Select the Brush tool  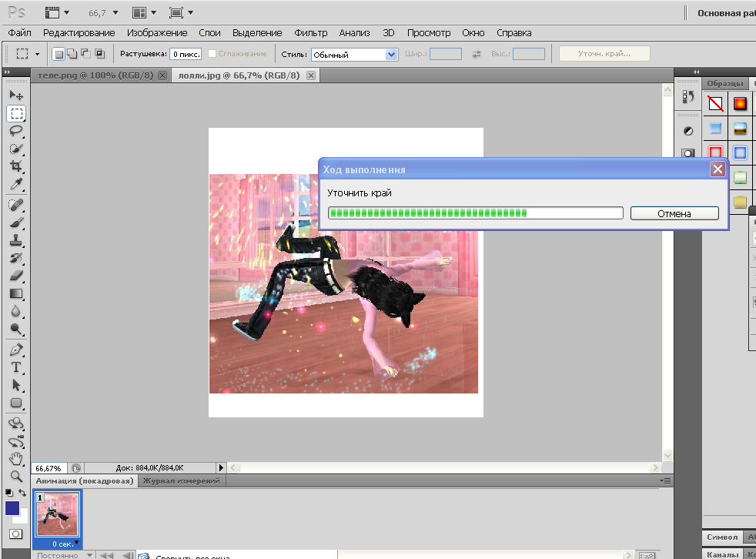(x=16, y=223)
